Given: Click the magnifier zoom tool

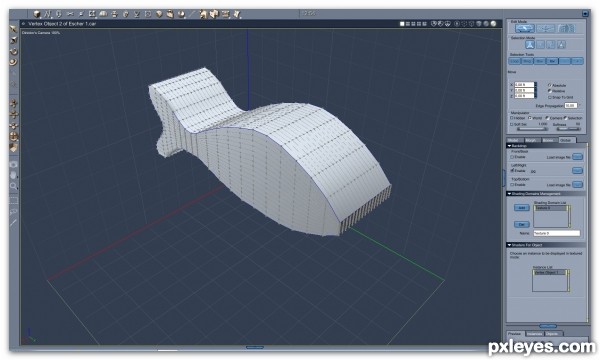Looking at the screenshot, I should pyautogui.click(x=13, y=186).
